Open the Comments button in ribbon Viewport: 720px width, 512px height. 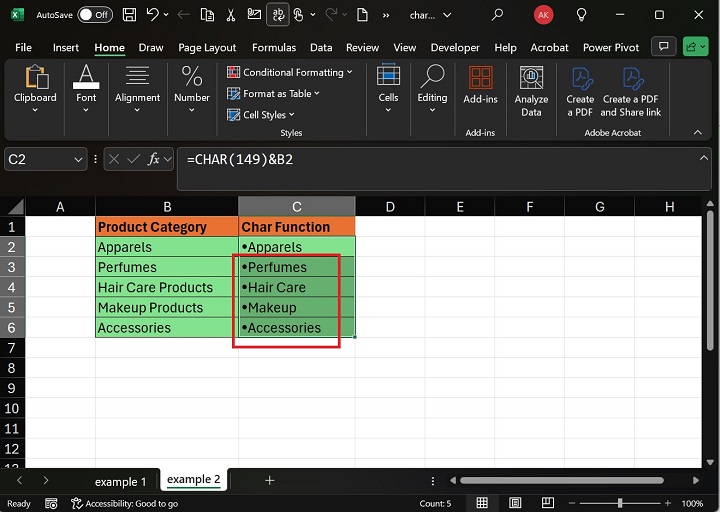pos(661,47)
